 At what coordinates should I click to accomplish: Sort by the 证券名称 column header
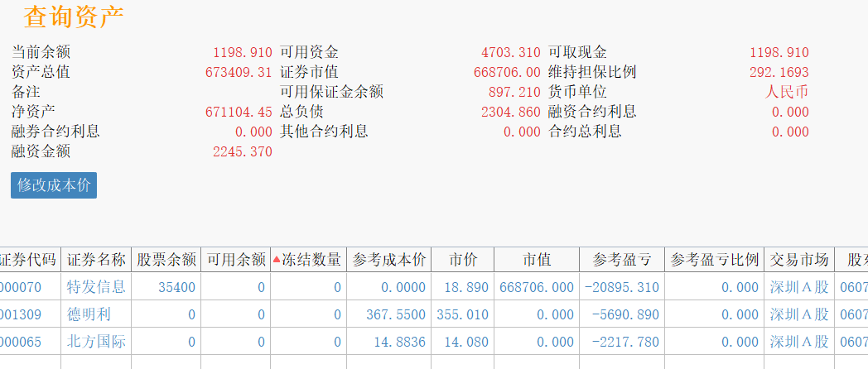click(96, 260)
